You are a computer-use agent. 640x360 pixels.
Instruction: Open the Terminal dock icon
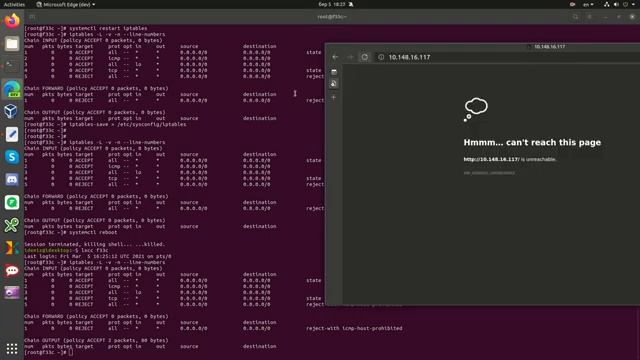(12, 66)
